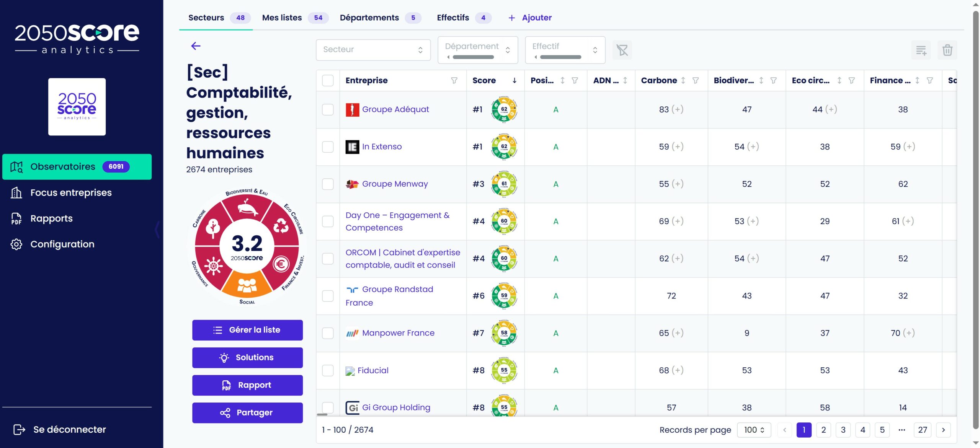Click the Carbone column filter icon
The width and height of the screenshot is (980, 448).
(x=696, y=80)
